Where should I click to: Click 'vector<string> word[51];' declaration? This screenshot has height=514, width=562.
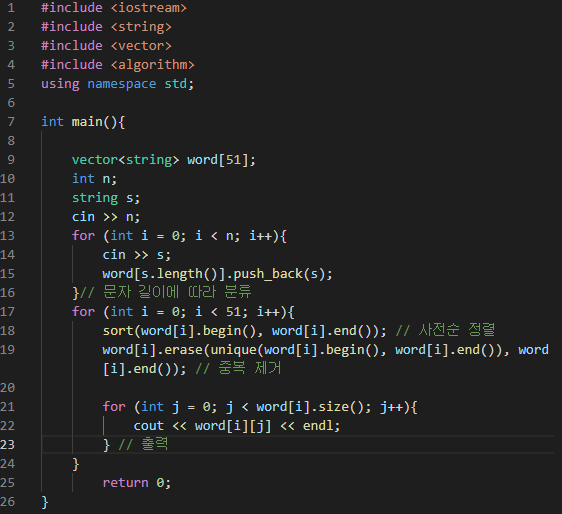coord(164,160)
